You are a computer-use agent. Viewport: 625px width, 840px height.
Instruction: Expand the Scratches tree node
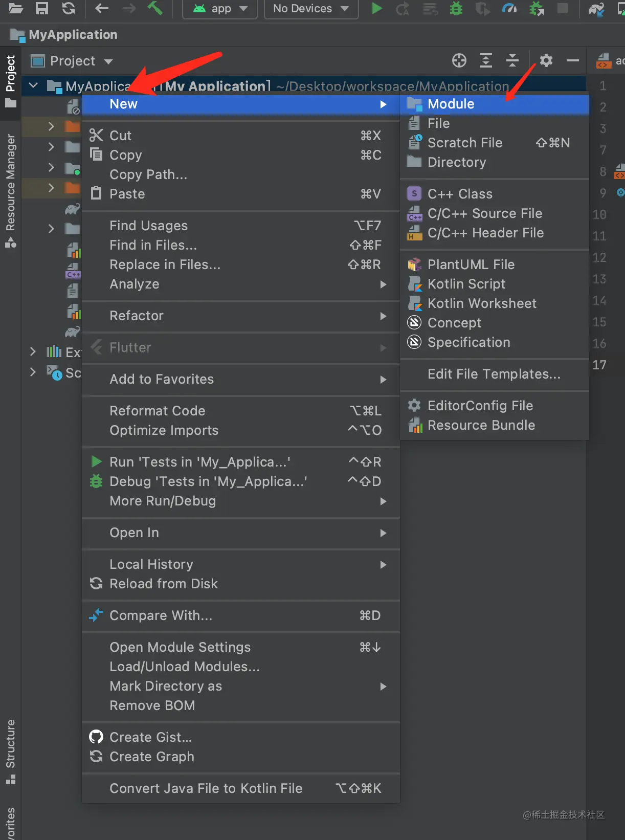pos(33,372)
